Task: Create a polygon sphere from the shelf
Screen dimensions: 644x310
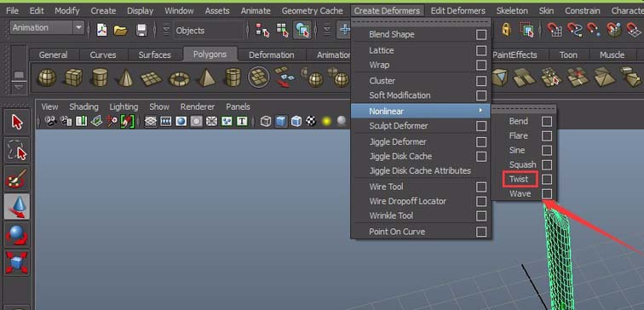Action: click(x=47, y=77)
